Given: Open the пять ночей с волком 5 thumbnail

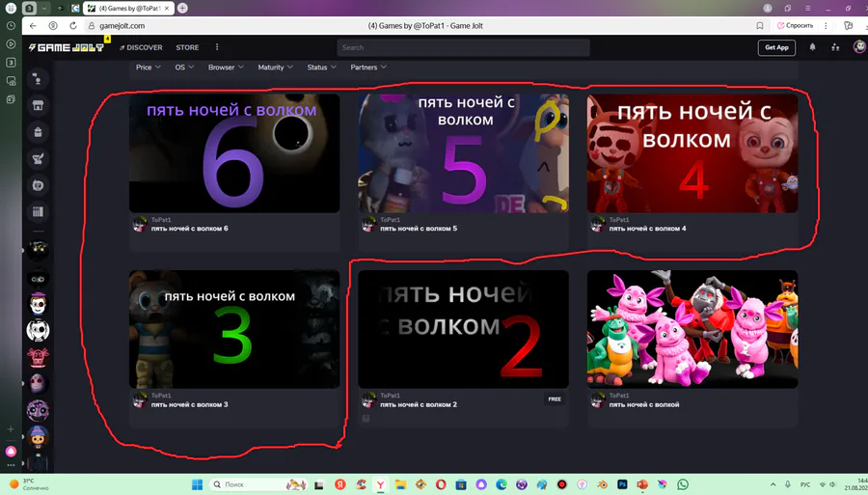Looking at the screenshot, I should pyautogui.click(x=463, y=153).
